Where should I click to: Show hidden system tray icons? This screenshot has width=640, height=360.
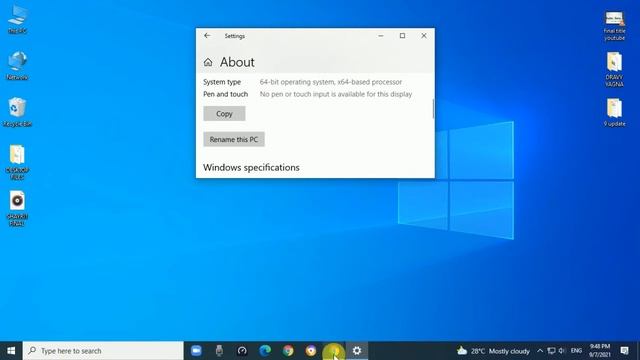(540, 351)
